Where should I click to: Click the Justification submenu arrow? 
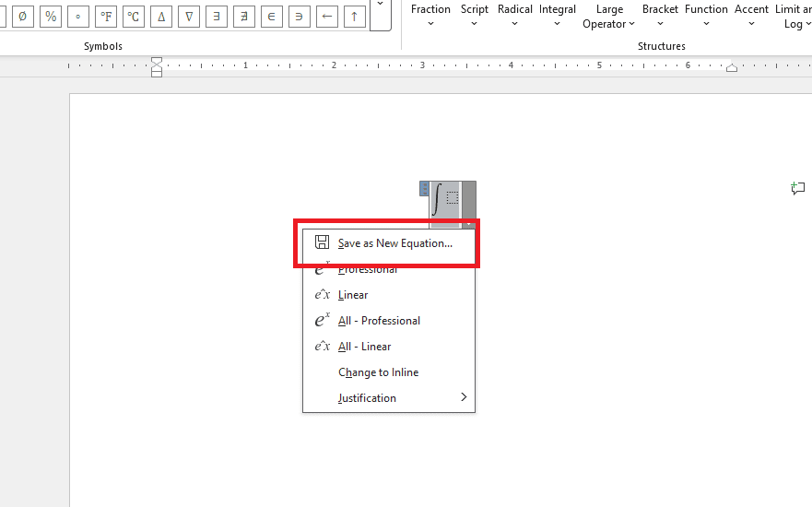[x=464, y=396]
